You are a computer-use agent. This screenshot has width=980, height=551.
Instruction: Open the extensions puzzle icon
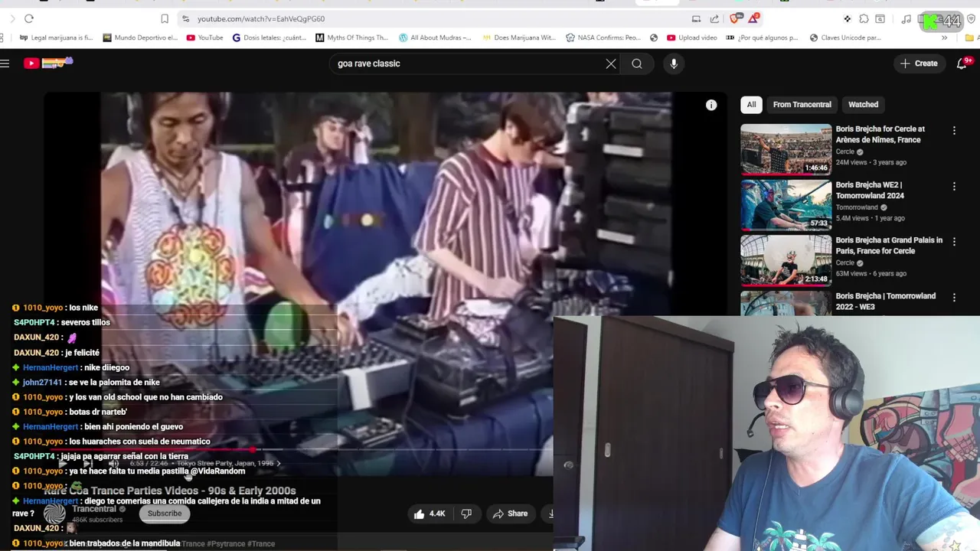864,19
